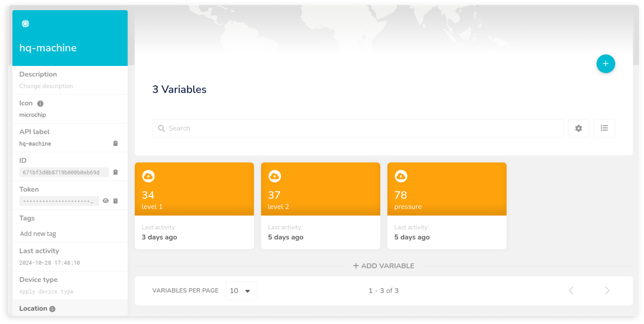
Task: Switch to list view icon
Action: (x=604, y=128)
